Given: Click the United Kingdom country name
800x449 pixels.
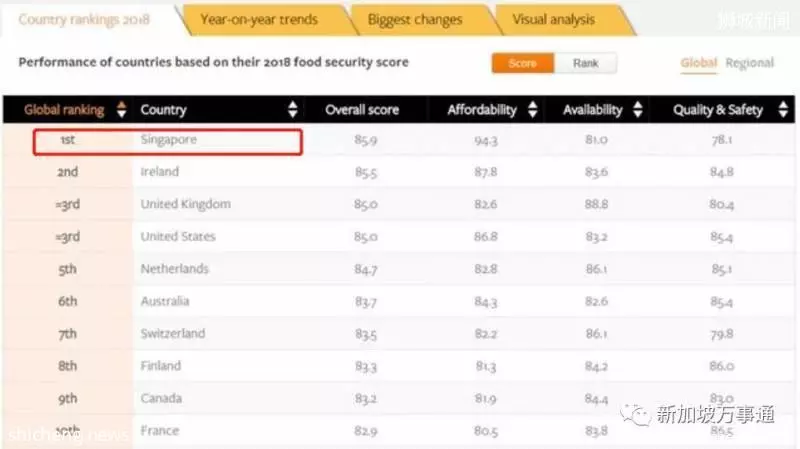Looking at the screenshot, I should tap(186, 204).
